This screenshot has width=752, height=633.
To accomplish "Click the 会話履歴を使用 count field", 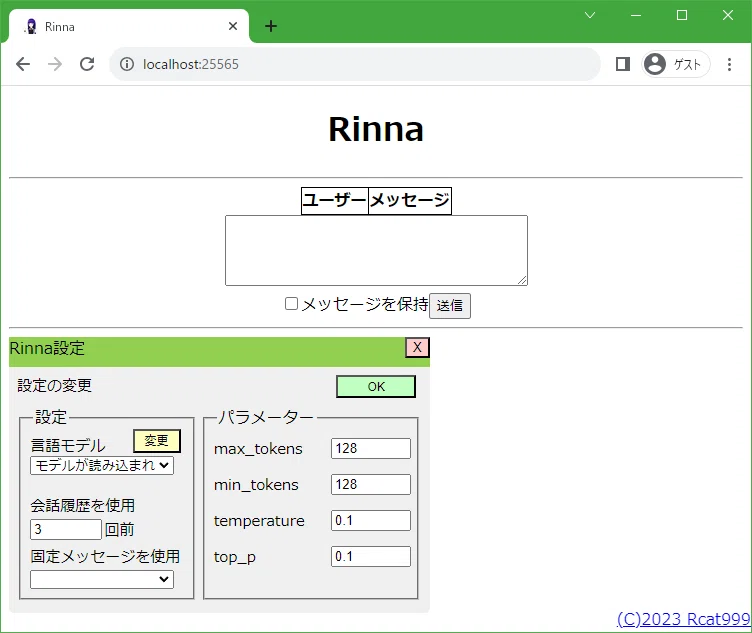I will click(66, 529).
